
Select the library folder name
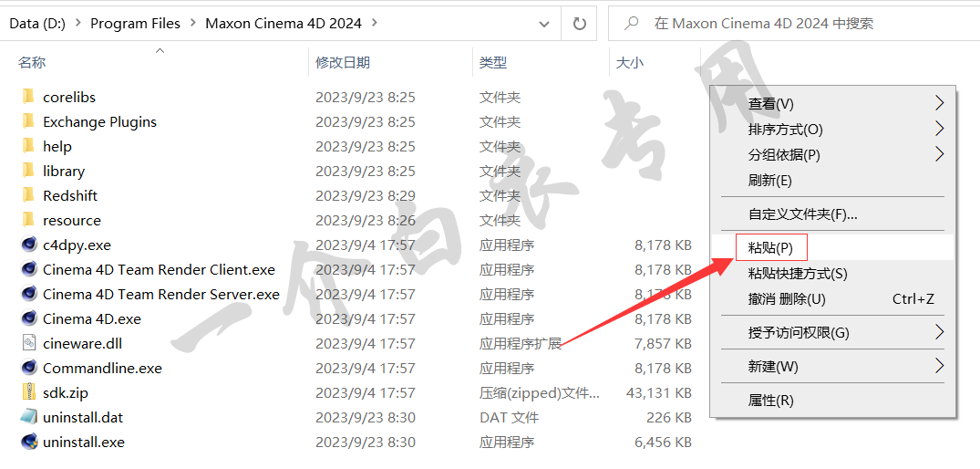coord(64,171)
